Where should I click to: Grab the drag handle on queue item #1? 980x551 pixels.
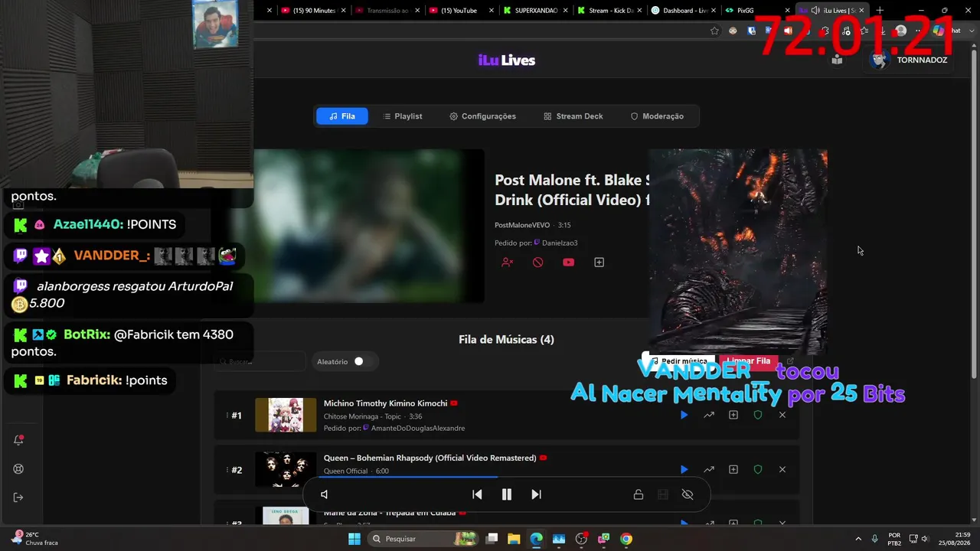pos(227,415)
